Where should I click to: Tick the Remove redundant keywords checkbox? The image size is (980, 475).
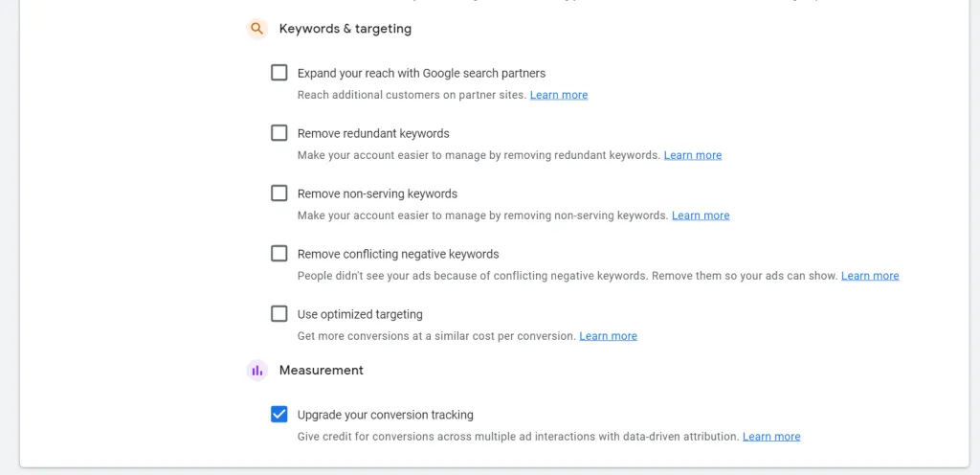click(278, 133)
